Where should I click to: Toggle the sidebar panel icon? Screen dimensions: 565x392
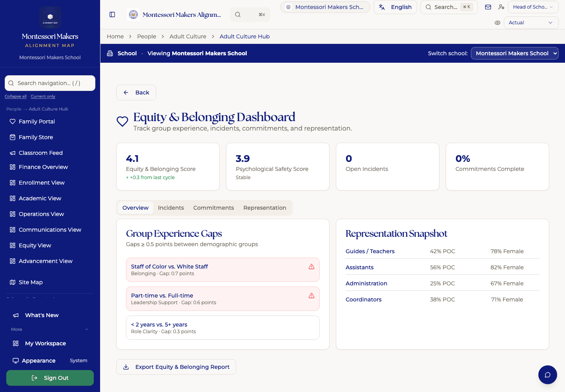click(x=112, y=15)
